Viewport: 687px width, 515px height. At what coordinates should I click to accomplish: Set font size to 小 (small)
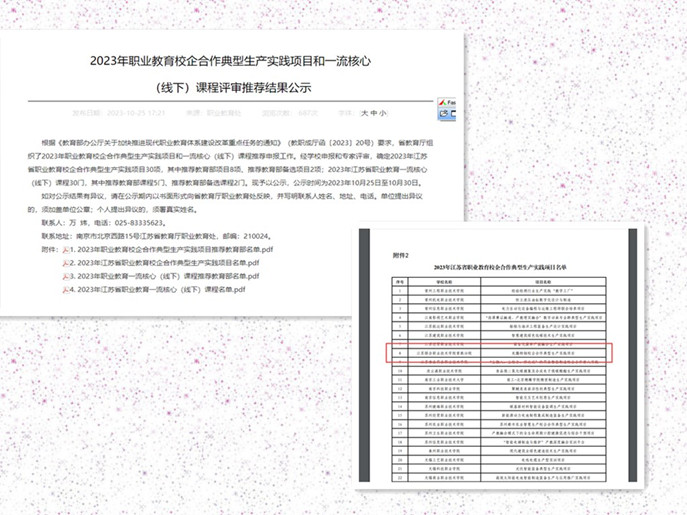pyautogui.click(x=383, y=113)
